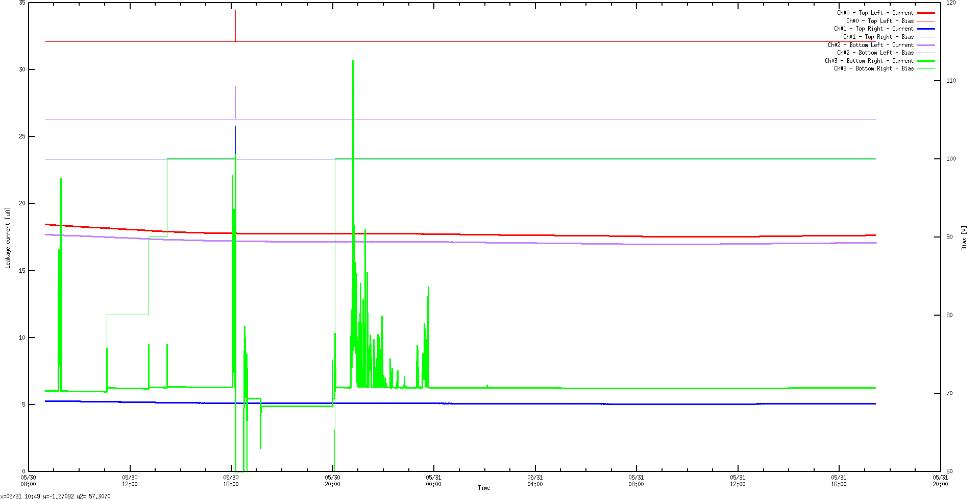
Task: Hide the Ch#2 Bottom Left Bias plot
Action: pos(875,53)
